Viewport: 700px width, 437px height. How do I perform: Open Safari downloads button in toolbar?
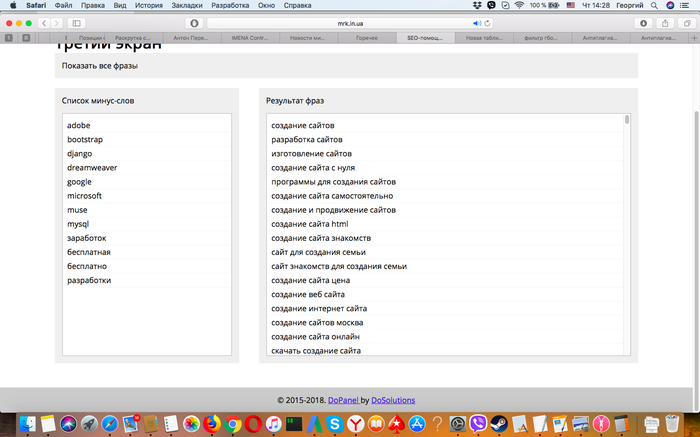tap(642, 22)
